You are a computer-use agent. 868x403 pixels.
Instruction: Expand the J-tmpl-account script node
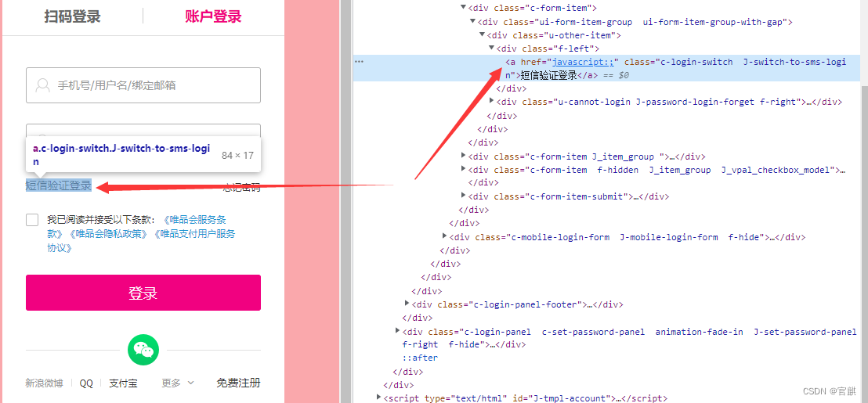click(378, 397)
